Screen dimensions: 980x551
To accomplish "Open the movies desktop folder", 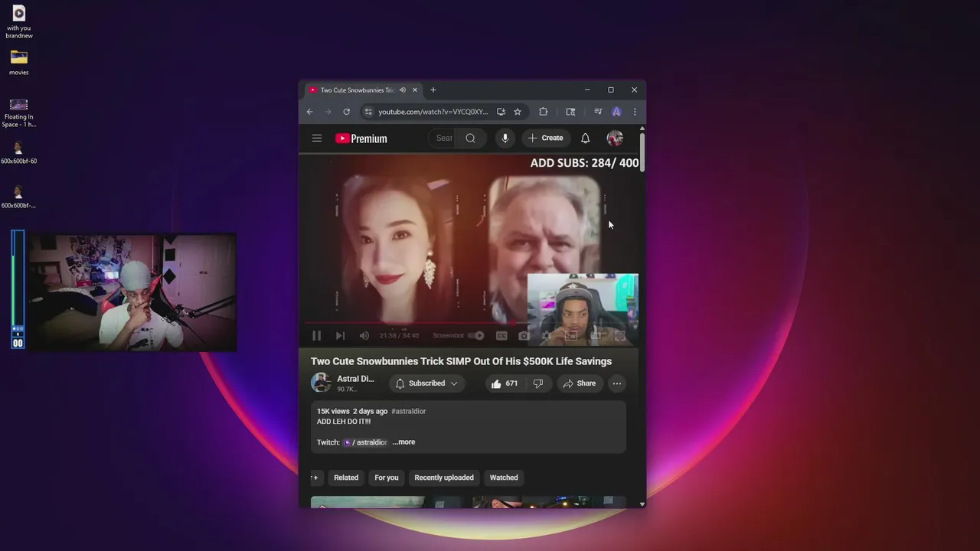I will pyautogui.click(x=19, y=63).
